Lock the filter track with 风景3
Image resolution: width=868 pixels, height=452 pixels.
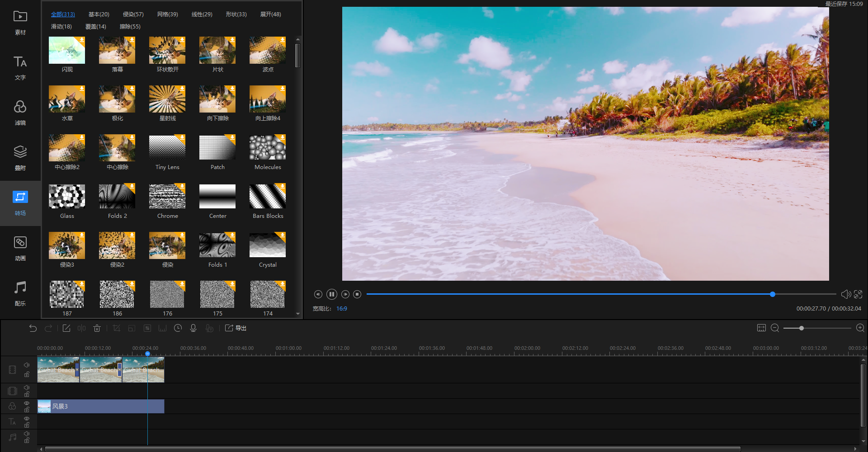27,410
